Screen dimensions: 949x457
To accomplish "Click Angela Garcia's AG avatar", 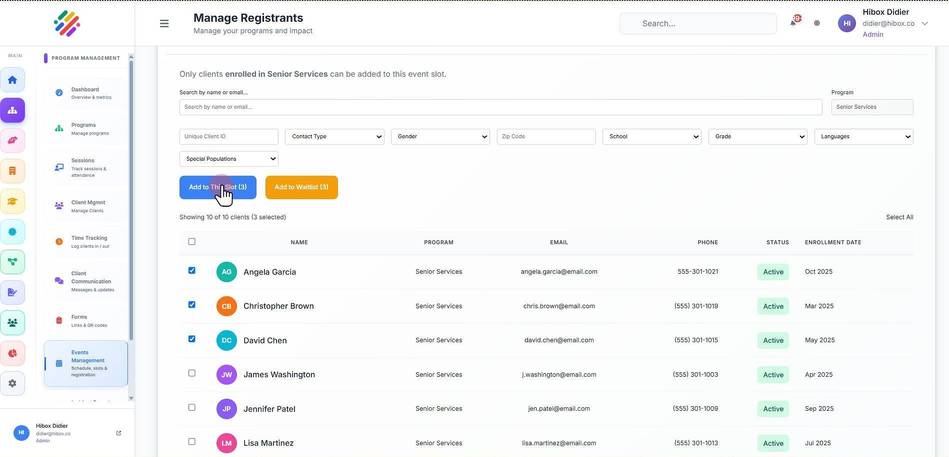I will [226, 272].
